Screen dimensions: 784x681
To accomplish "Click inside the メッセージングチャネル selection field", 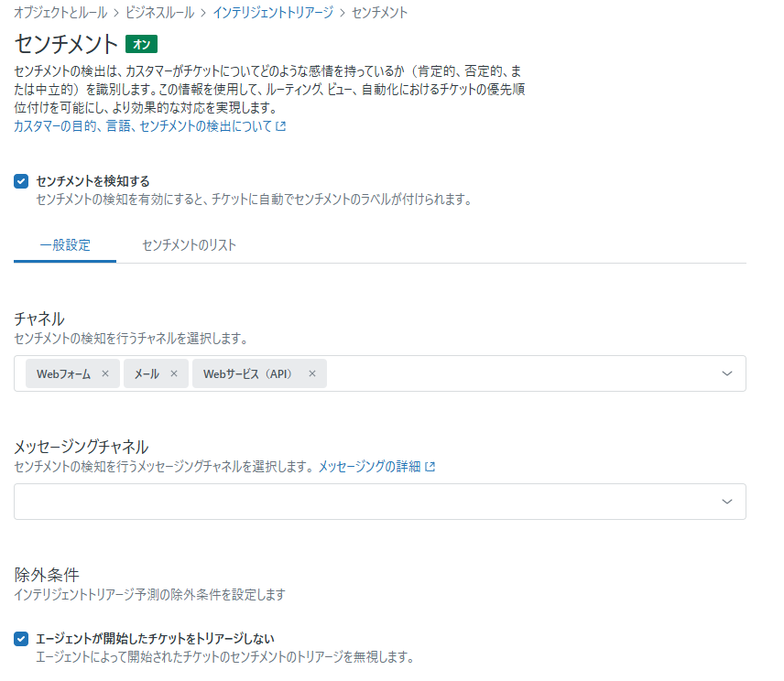I will 380,501.
